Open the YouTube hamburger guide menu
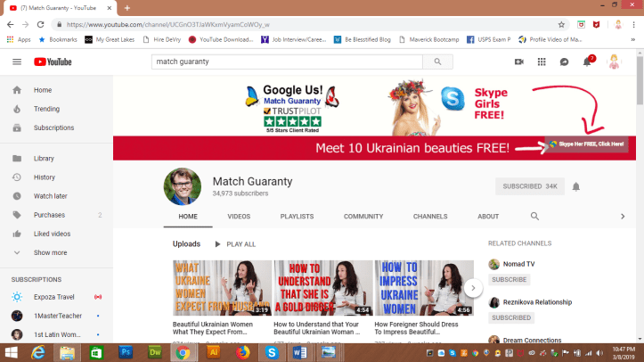The width and height of the screenshot is (644, 362). pyautogui.click(x=17, y=62)
